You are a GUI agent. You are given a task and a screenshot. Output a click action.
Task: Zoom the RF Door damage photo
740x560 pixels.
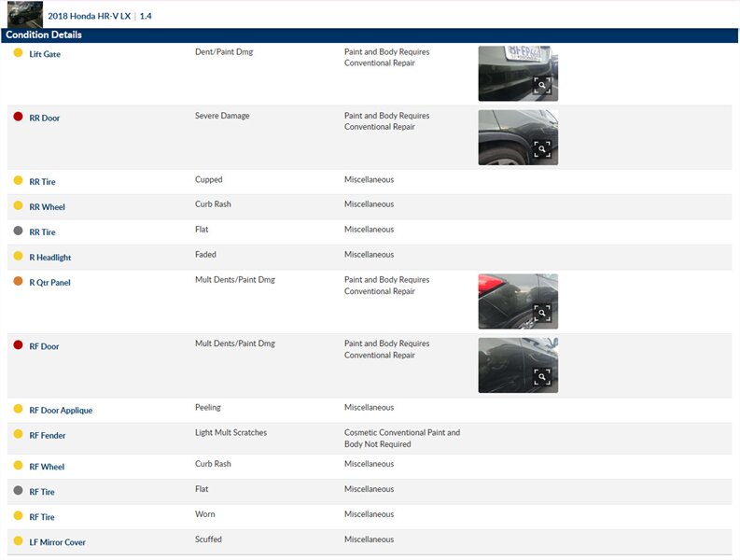tap(542, 377)
